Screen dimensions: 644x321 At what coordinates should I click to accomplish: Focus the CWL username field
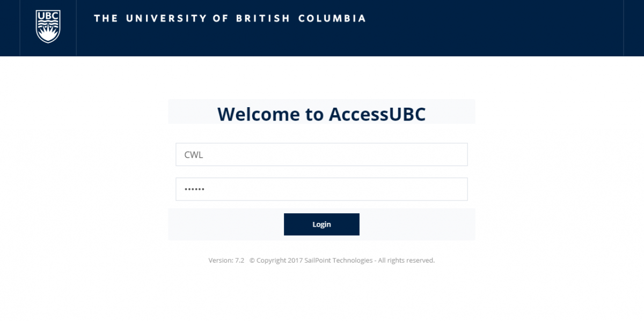321,154
